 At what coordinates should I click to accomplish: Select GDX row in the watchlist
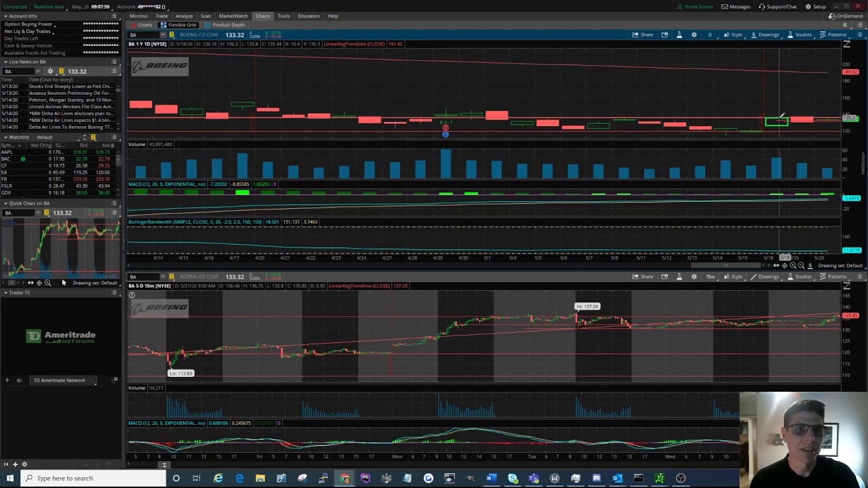pos(58,192)
